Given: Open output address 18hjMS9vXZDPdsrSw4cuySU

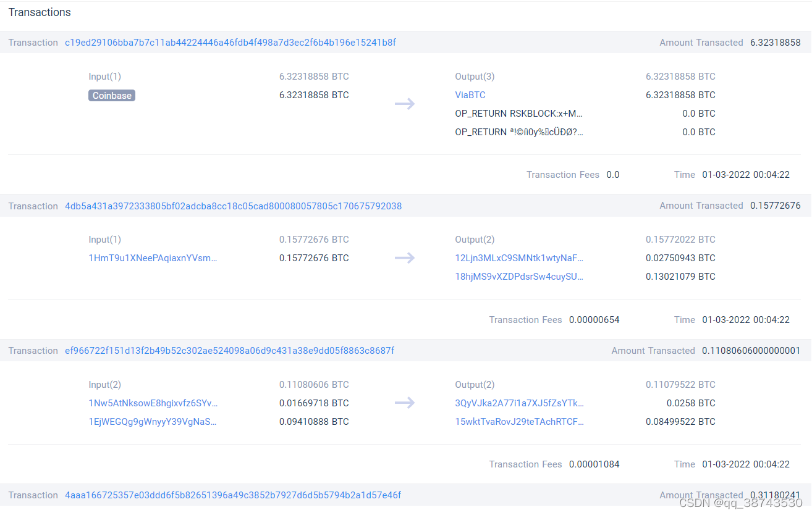Looking at the screenshot, I should [x=519, y=277].
